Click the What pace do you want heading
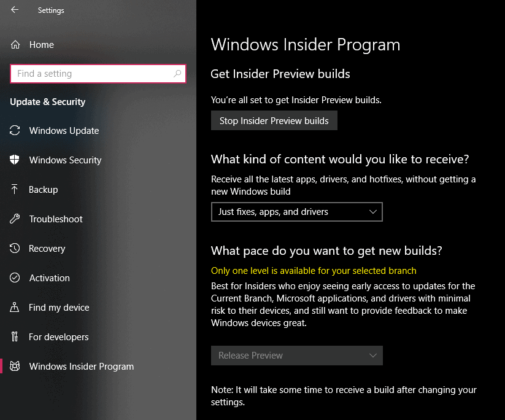Screen dimensions: 505x420 [326, 251]
